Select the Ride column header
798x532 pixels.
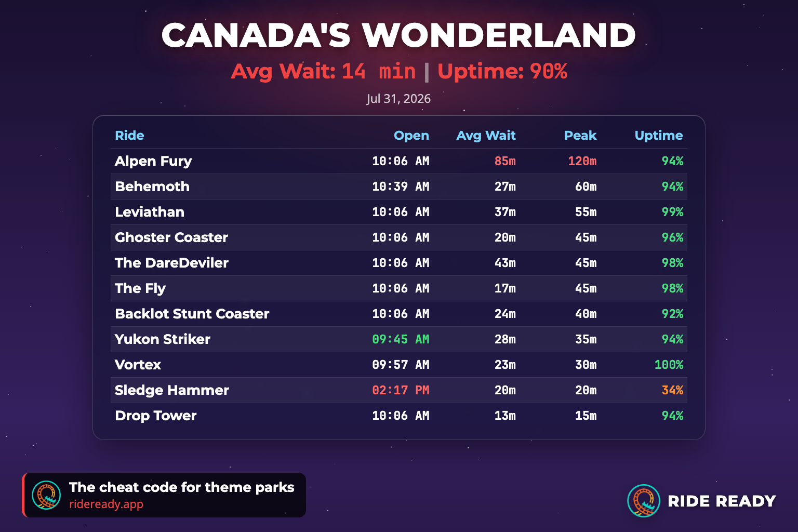129,136
